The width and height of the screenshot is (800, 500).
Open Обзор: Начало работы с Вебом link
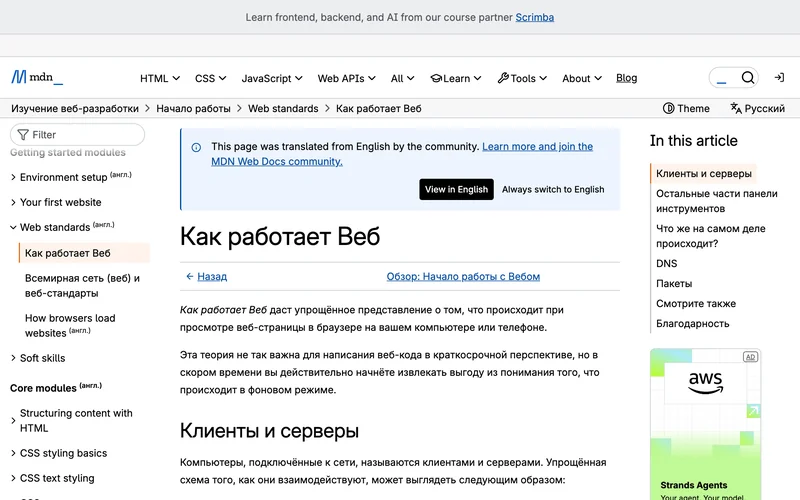pos(463,277)
